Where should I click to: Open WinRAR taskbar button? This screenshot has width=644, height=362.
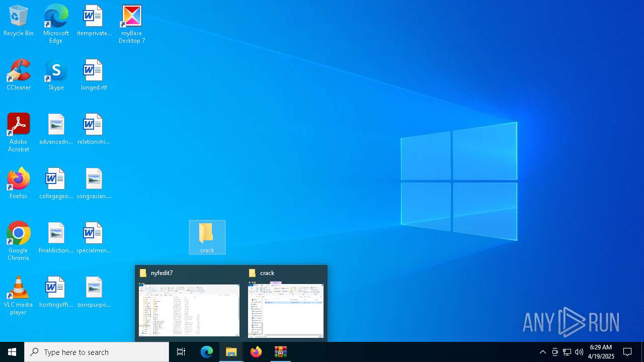(x=281, y=352)
